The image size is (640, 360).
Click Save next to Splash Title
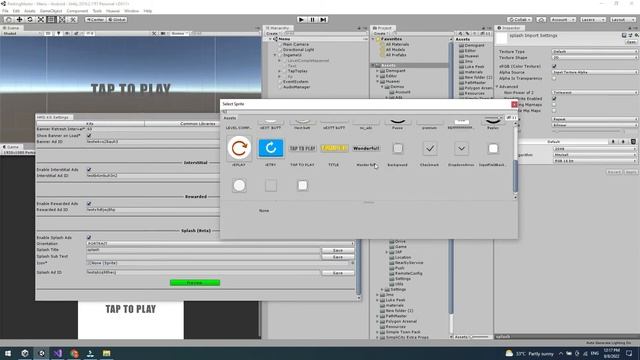pyautogui.click(x=338, y=250)
